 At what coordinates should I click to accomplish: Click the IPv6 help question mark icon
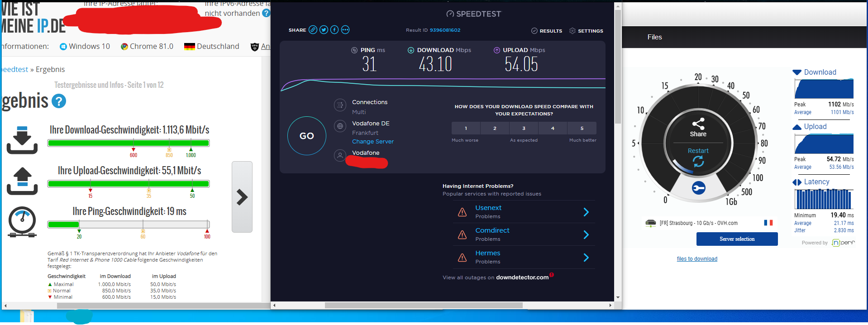pos(266,13)
